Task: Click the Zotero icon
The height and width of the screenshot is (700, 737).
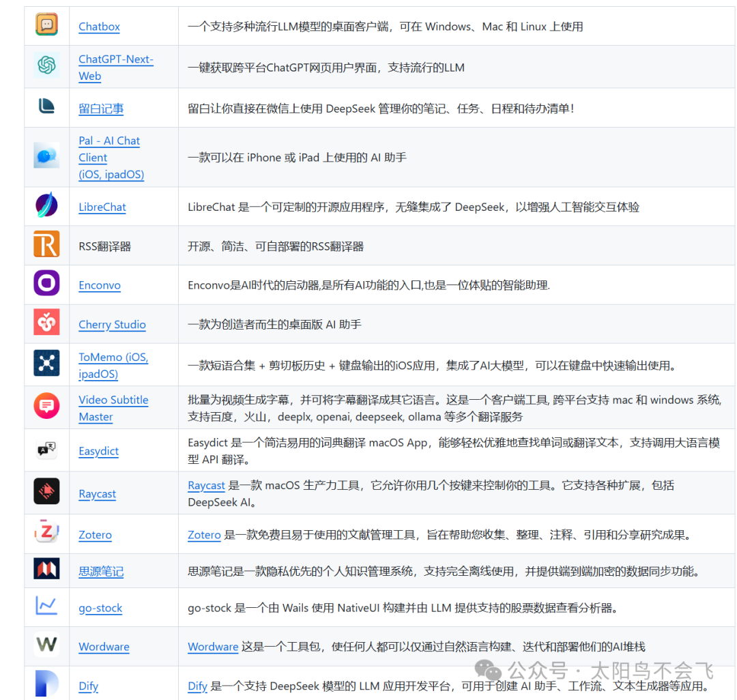Action: (46, 534)
